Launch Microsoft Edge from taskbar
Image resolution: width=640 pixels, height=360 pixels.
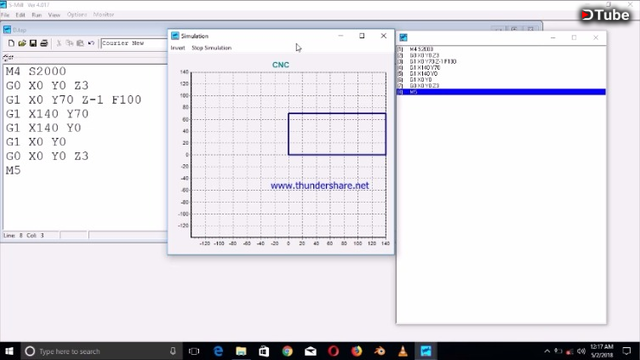[218, 351]
